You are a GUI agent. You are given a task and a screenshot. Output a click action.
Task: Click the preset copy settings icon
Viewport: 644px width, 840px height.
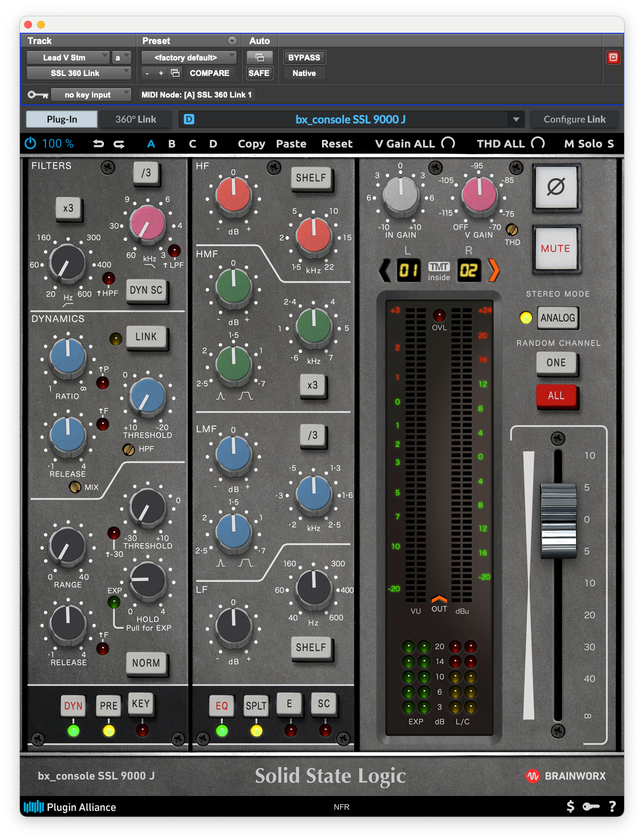175,73
